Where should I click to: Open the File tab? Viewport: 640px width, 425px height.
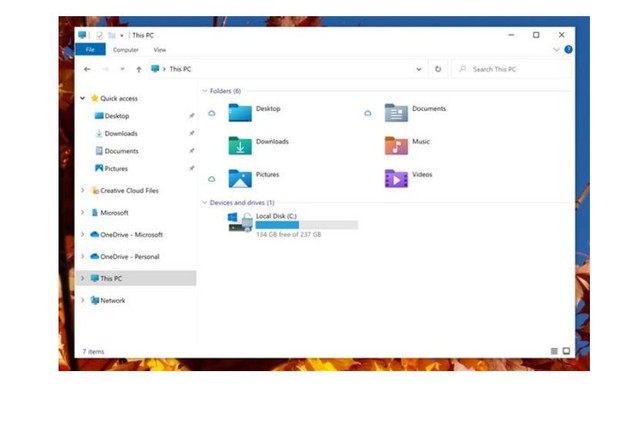90,49
